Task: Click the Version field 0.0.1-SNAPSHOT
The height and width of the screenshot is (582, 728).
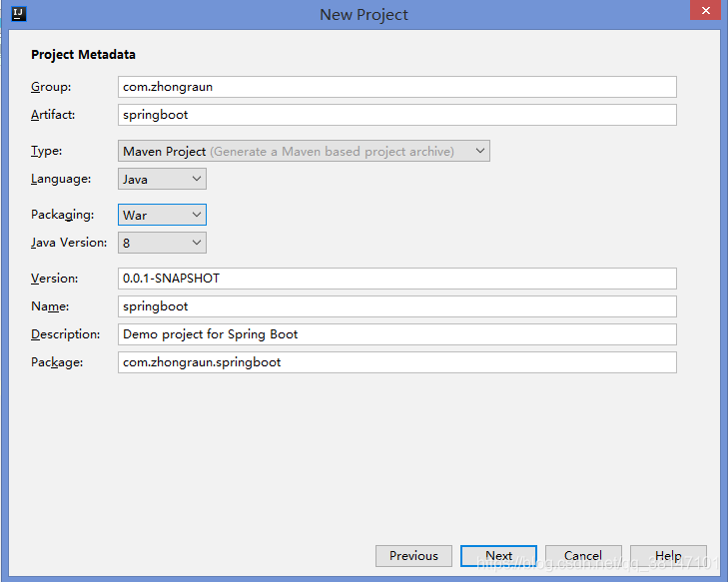Action: pos(397,279)
